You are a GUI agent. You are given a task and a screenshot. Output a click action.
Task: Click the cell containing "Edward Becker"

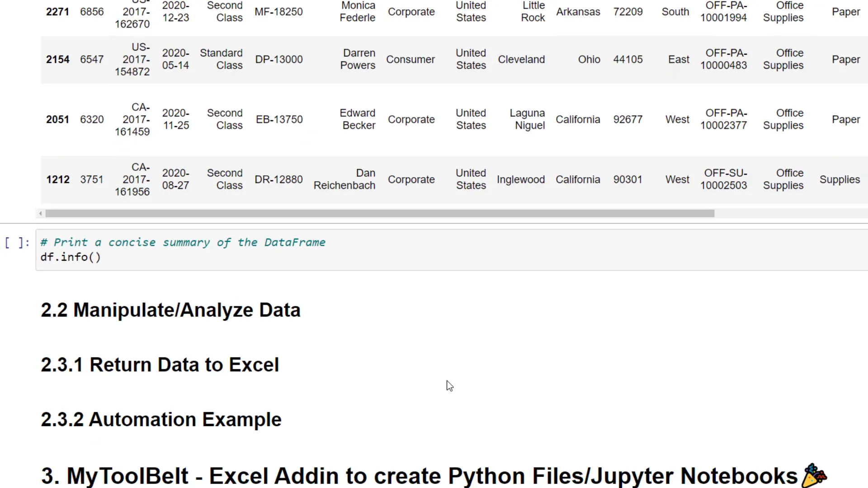[x=358, y=119]
